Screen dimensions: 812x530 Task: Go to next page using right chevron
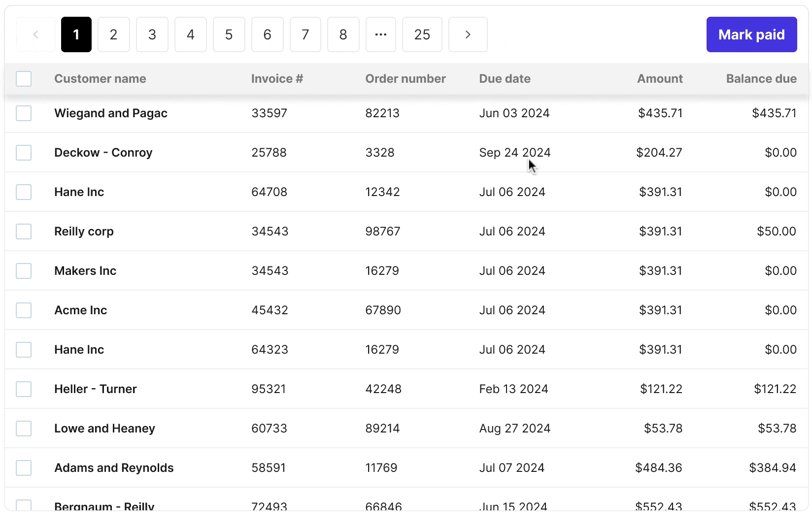click(468, 34)
